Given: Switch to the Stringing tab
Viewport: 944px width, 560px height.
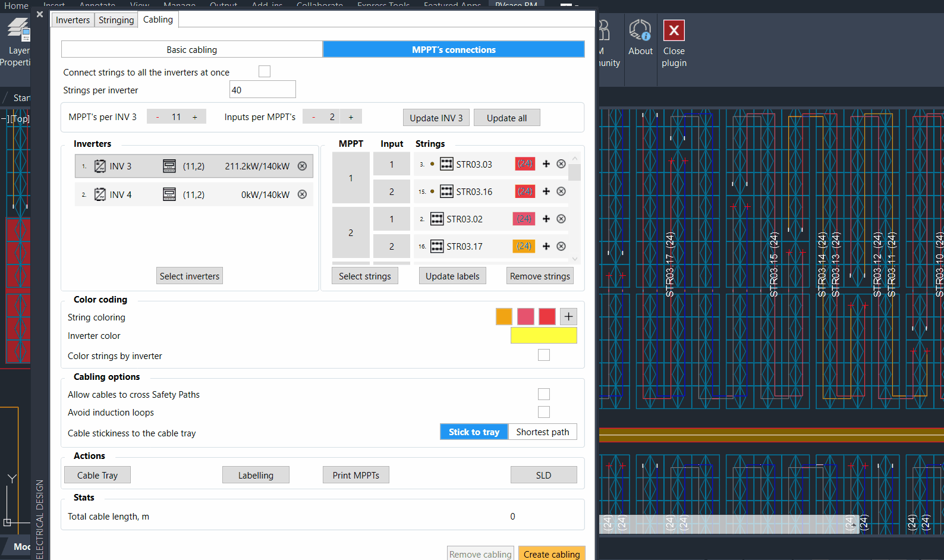Looking at the screenshot, I should point(116,20).
